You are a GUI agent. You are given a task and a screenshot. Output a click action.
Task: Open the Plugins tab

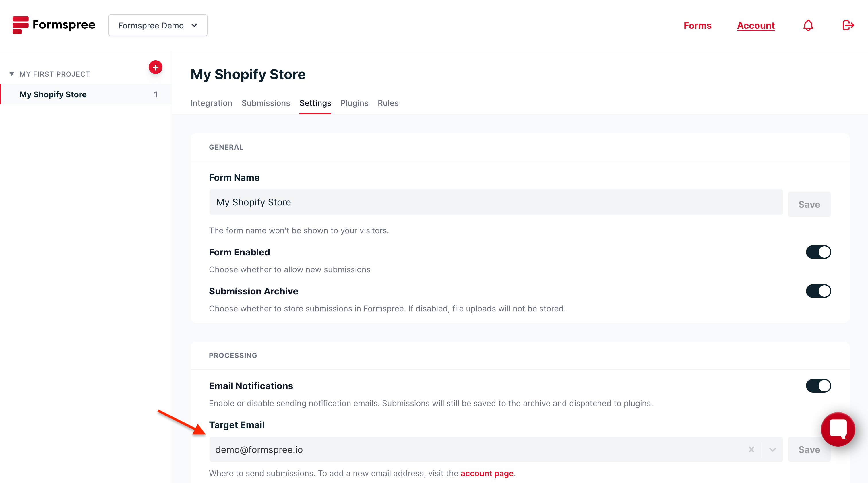tap(354, 103)
